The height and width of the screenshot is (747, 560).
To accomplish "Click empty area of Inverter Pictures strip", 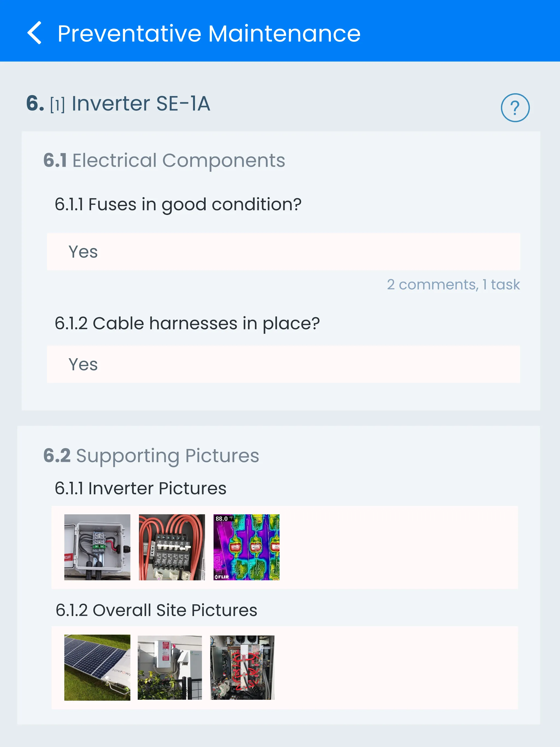I will (x=399, y=547).
